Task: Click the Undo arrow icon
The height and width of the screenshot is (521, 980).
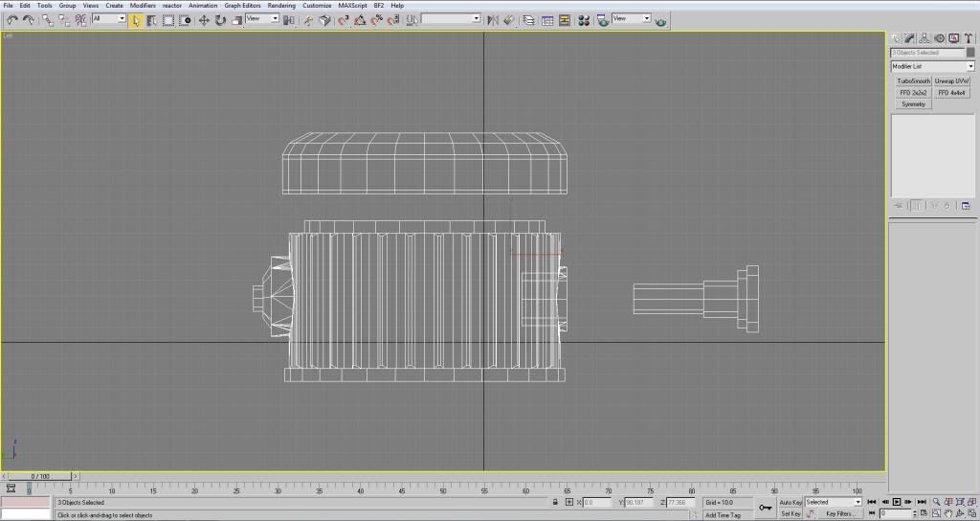Action: pyautogui.click(x=11, y=19)
